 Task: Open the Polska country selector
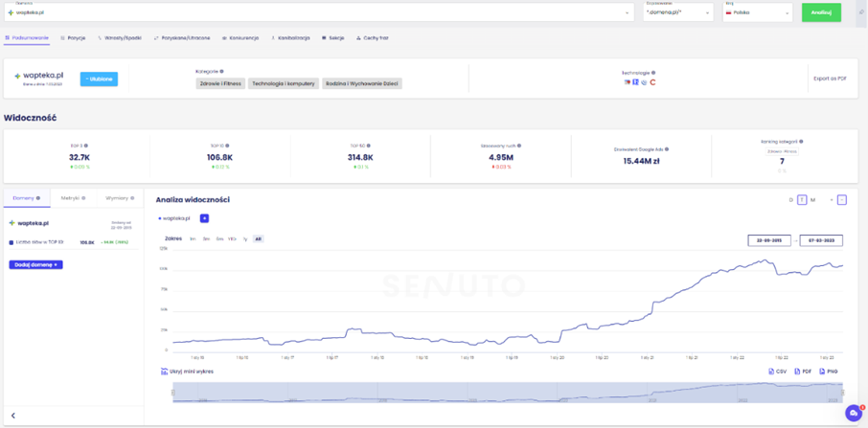click(757, 12)
